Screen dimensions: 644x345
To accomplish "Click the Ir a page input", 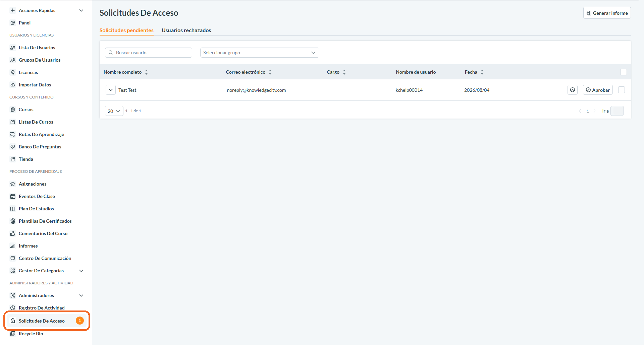I will tap(617, 111).
